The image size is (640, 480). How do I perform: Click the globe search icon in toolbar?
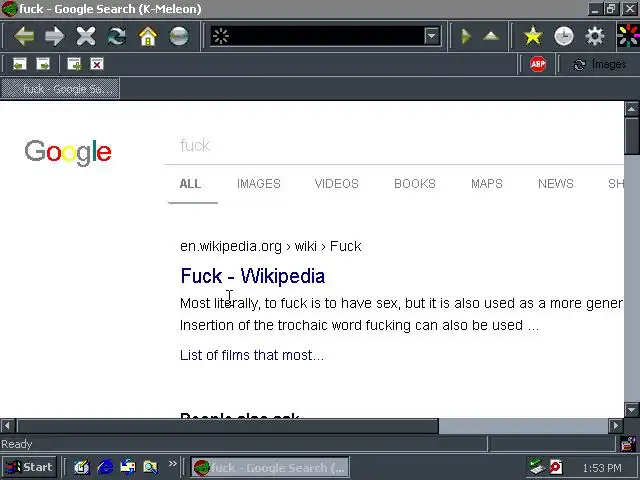point(179,36)
